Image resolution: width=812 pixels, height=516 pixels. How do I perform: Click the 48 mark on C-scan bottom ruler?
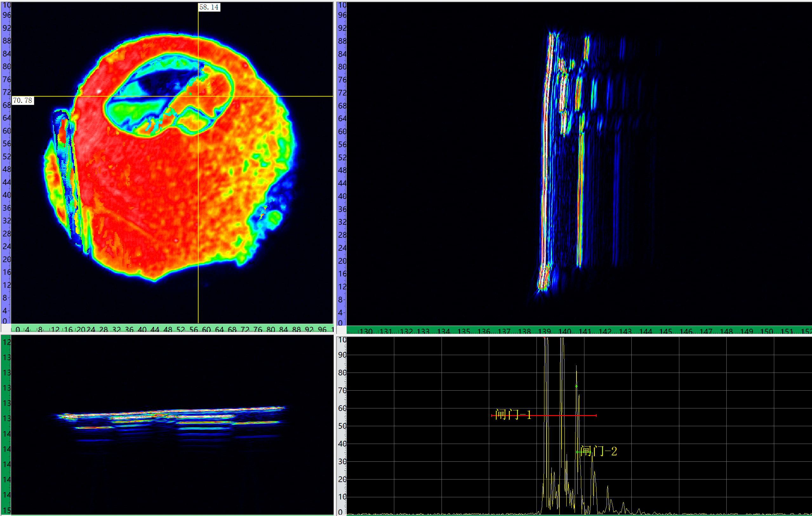[x=168, y=329]
